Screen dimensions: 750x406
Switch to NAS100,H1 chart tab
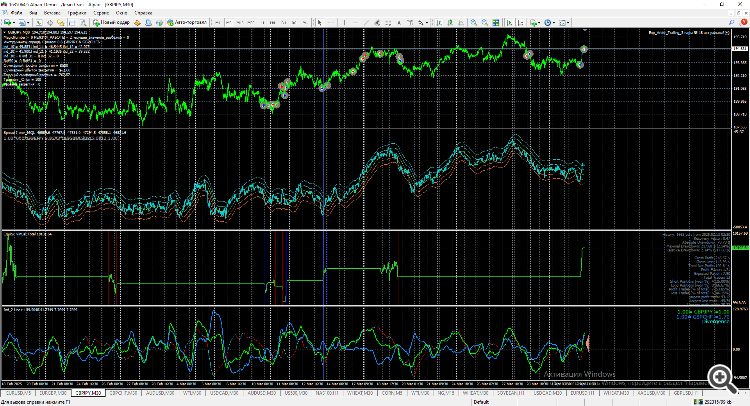pyautogui.click(x=327, y=393)
